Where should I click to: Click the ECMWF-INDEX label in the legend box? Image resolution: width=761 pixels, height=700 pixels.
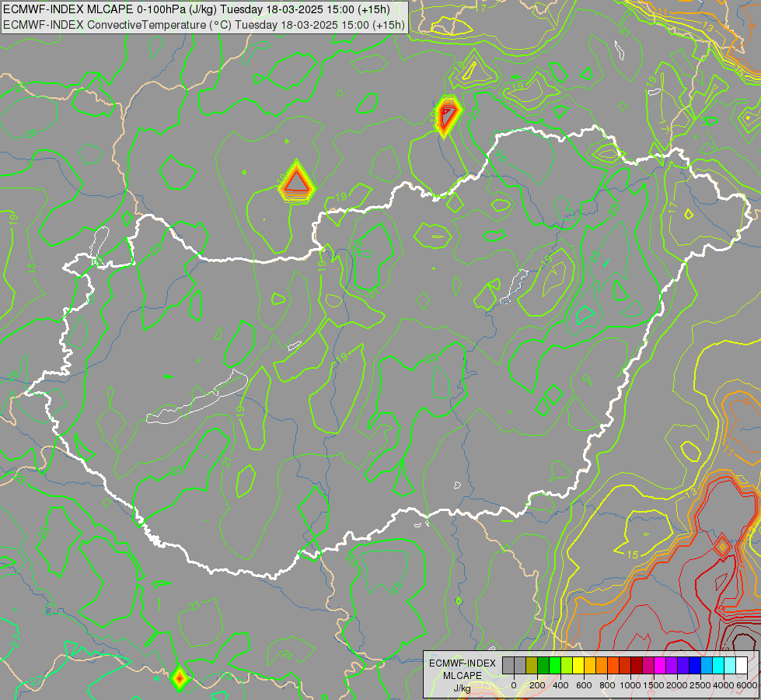pos(463,663)
